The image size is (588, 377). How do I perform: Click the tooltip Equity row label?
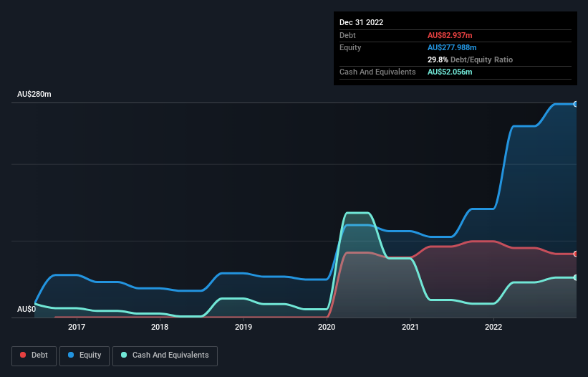tap(350, 47)
